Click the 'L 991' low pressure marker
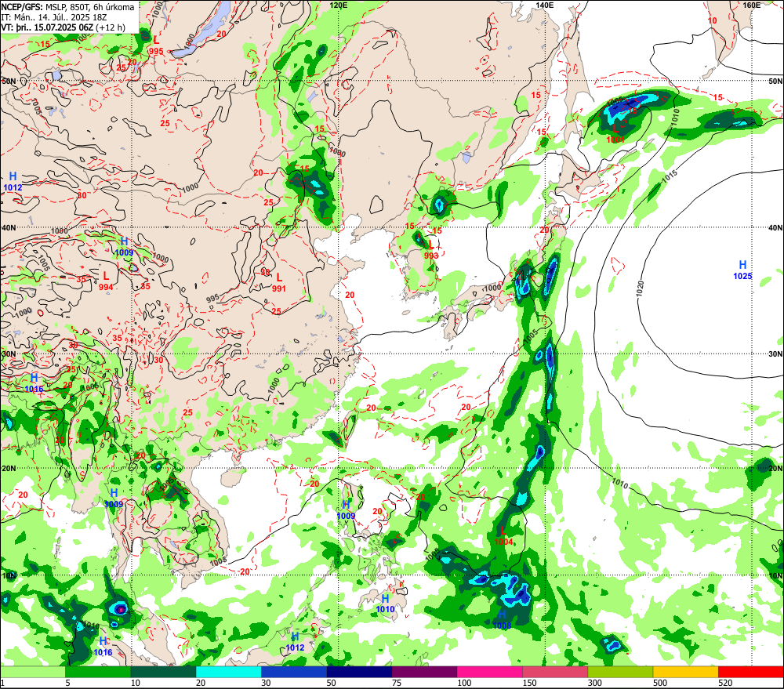Screen dimensions: 784x689 click(279, 282)
